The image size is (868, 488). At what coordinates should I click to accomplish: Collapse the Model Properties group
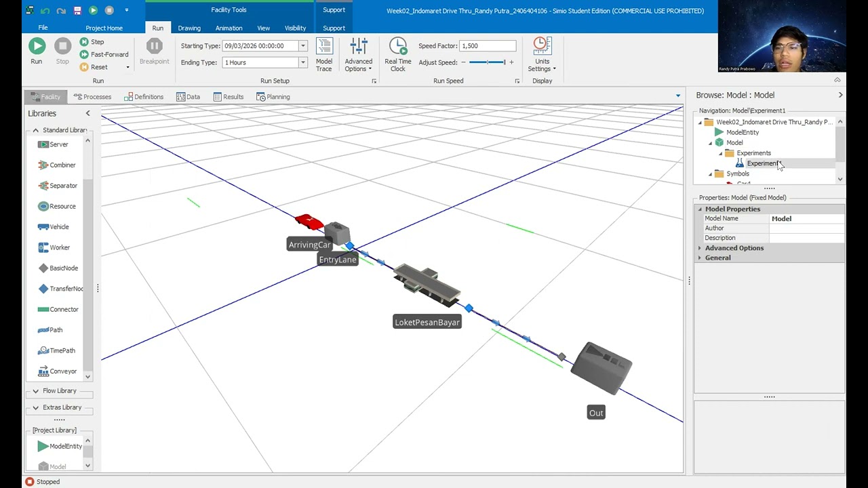700,209
